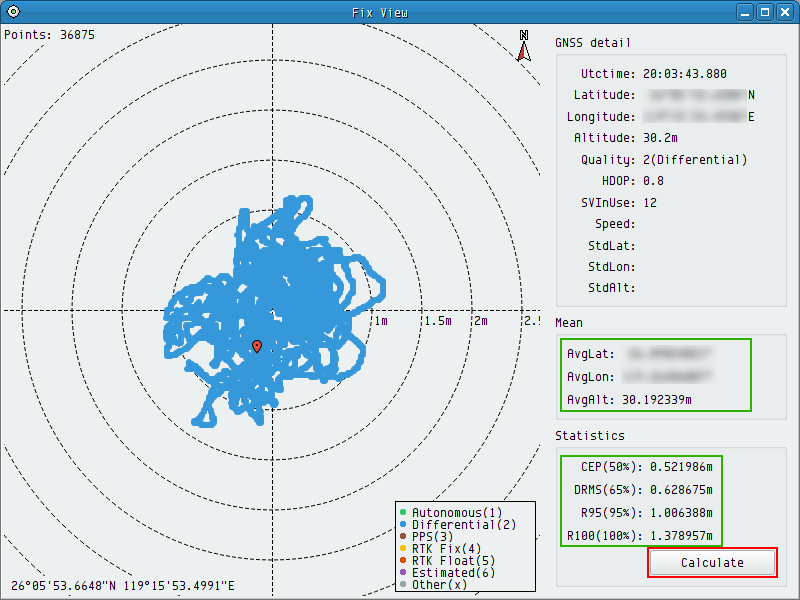This screenshot has height=600, width=800.
Task: Select the Quality value 2(Differential)
Action: (x=695, y=160)
